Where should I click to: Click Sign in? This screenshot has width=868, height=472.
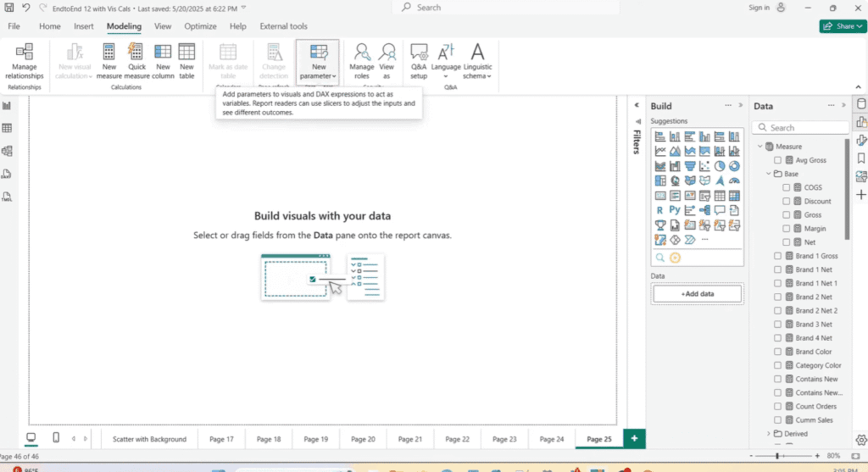tap(759, 8)
